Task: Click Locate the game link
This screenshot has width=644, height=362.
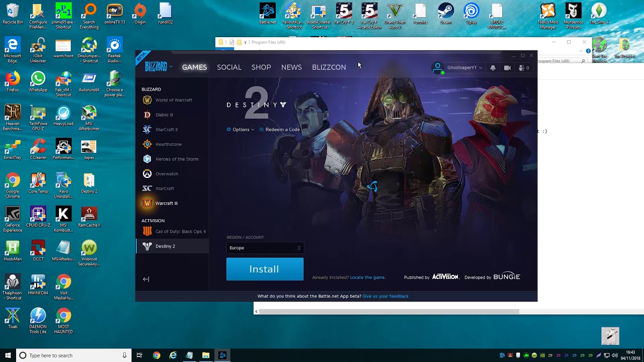Action: [368, 278]
